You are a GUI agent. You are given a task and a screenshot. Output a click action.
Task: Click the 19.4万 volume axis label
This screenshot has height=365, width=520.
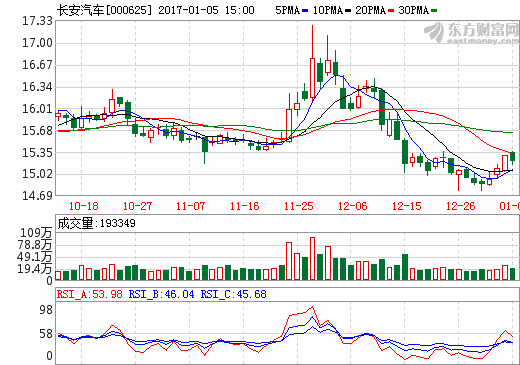click(x=35, y=269)
